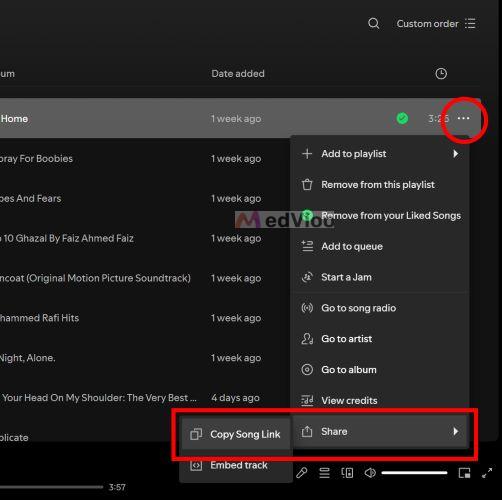The height and width of the screenshot is (500, 502).
Task: Click the Original Motion Picture Soundtrack album
Action: [x=95, y=278]
